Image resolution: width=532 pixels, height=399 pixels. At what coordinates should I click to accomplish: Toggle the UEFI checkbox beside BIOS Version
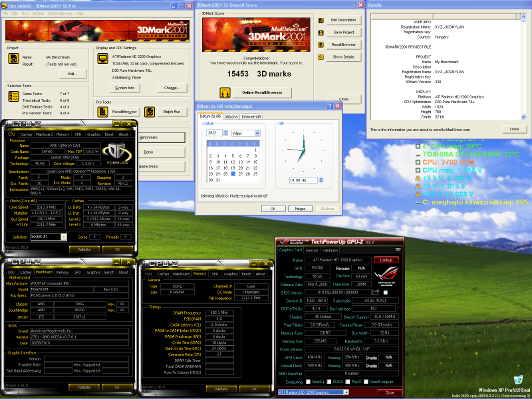pyautogui.click(x=386, y=293)
